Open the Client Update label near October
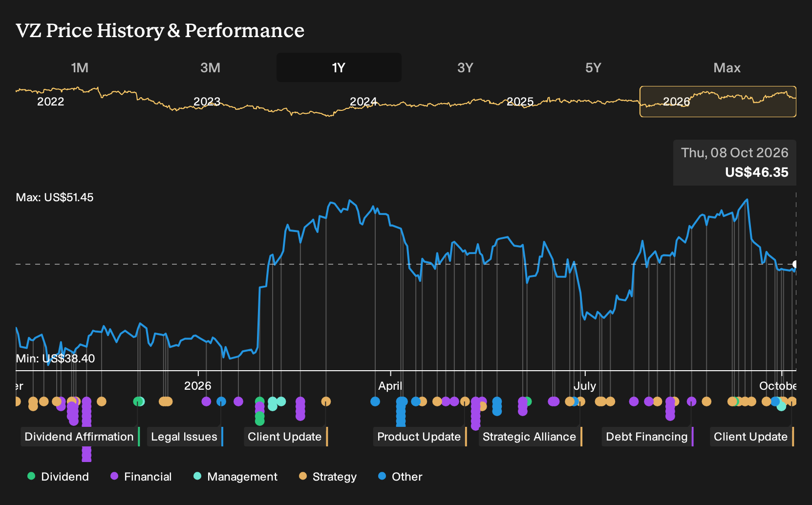This screenshot has height=505, width=812. [751, 437]
